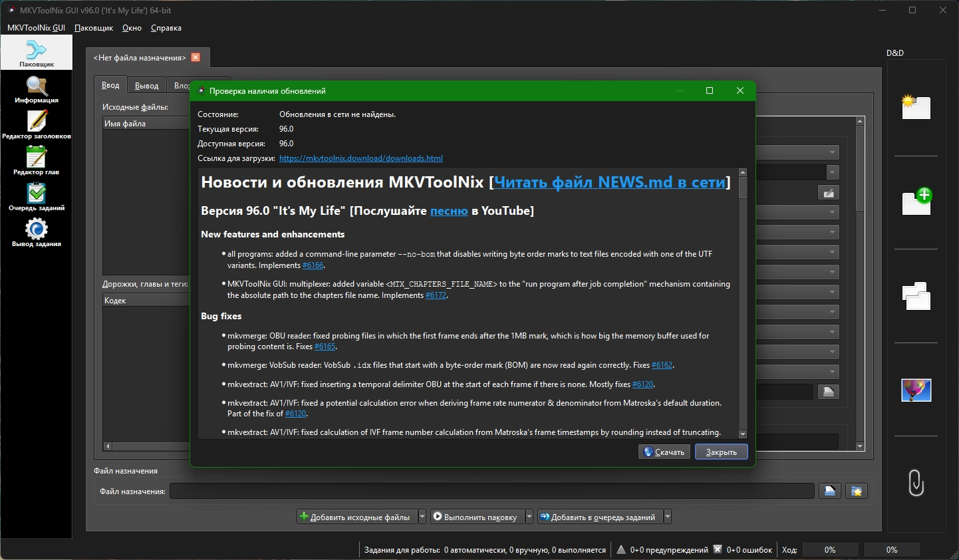Click the '0+0 ошибок' status text
Image resolution: width=959 pixels, height=560 pixels.
tap(750, 550)
